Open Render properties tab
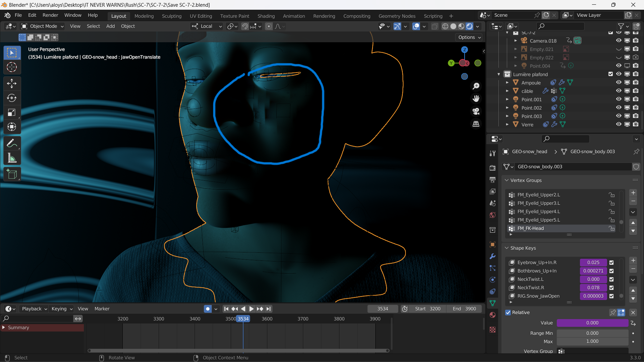This screenshot has width=644, height=362. pos(492,168)
